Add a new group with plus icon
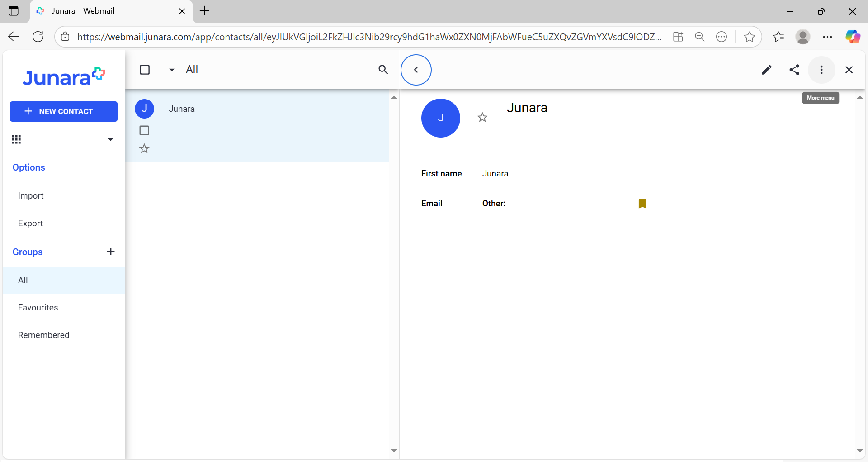The image size is (868, 462). click(x=111, y=251)
